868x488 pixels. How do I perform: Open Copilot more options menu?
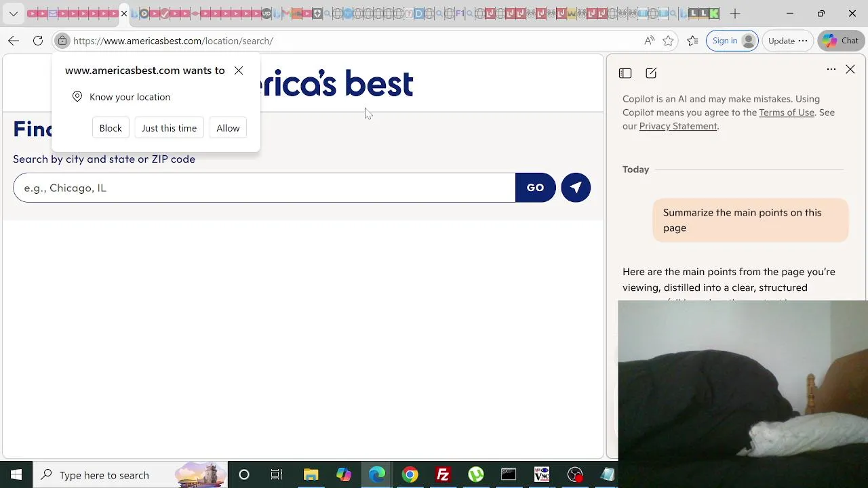tap(831, 69)
